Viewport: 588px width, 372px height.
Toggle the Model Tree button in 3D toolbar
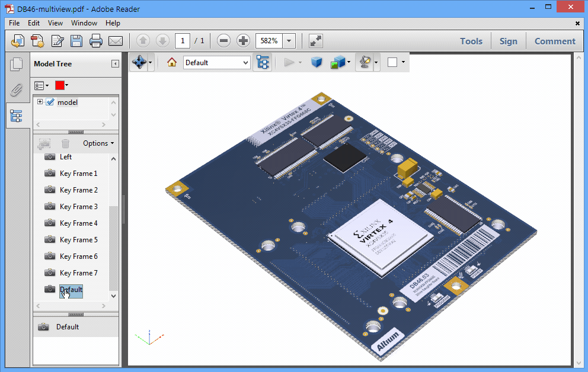[262, 62]
